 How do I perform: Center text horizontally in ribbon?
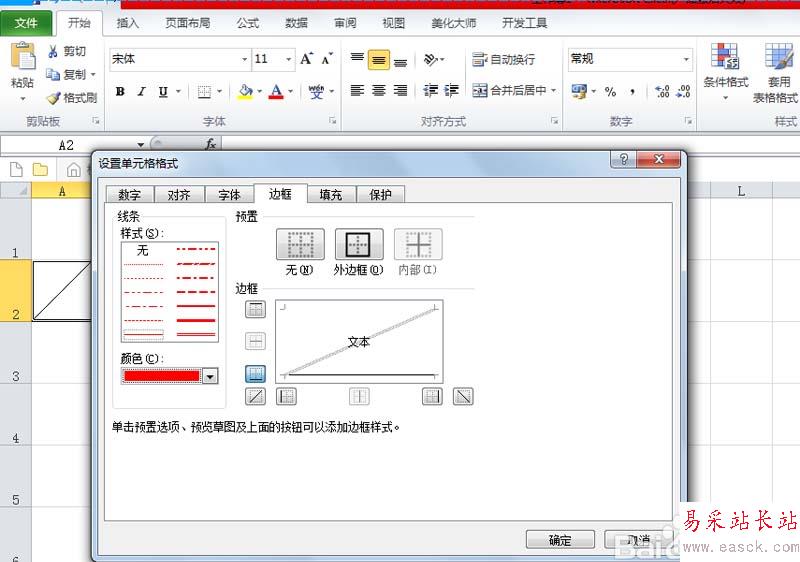(x=379, y=91)
